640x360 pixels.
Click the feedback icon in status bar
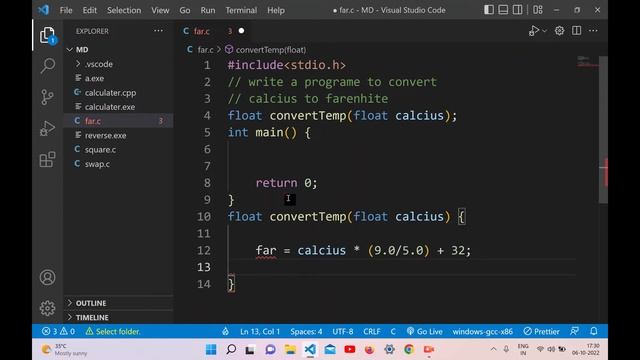[x=574, y=331]
